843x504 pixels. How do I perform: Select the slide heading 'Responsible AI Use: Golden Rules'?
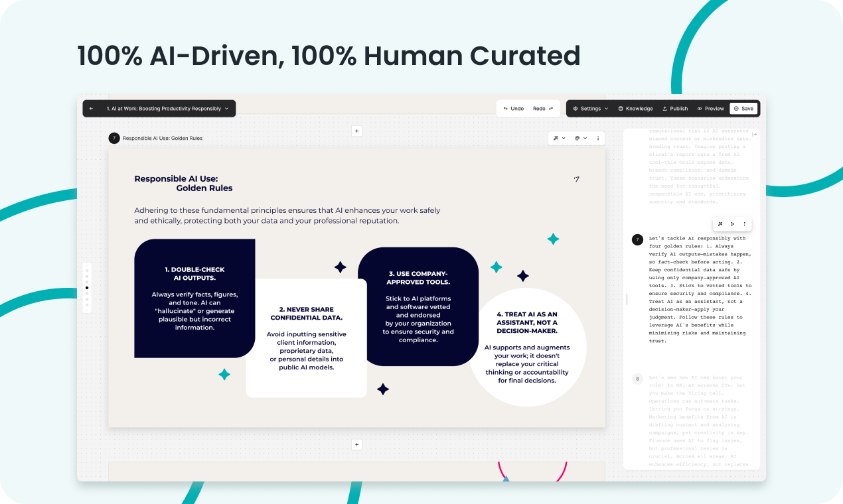click(183, 183)
